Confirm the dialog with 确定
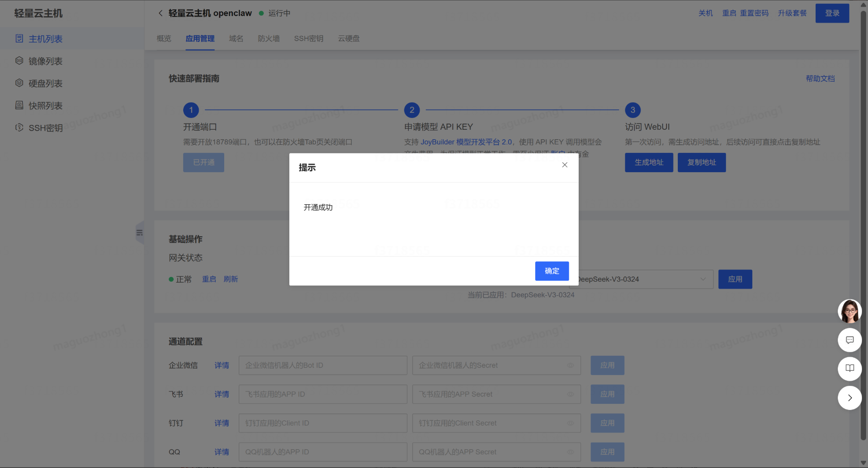The height and width of the screenshot is (468, 868). click(552, 271)
